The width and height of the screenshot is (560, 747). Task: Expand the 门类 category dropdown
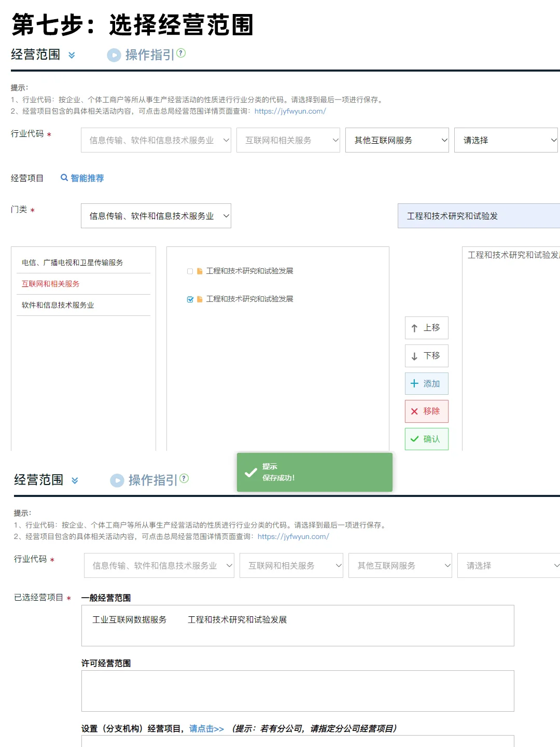point(156,216)
